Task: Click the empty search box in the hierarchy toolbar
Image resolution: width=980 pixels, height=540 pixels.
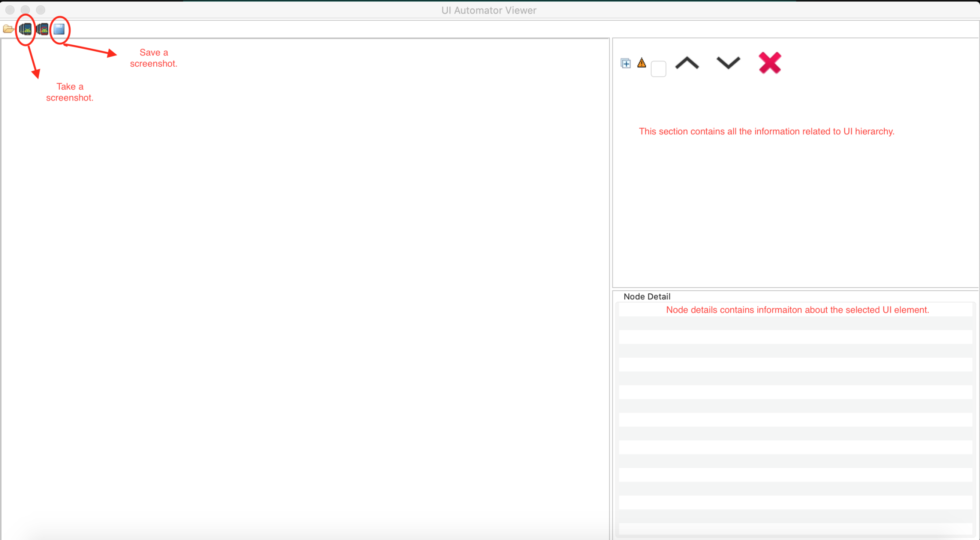Action: point(658,69)
